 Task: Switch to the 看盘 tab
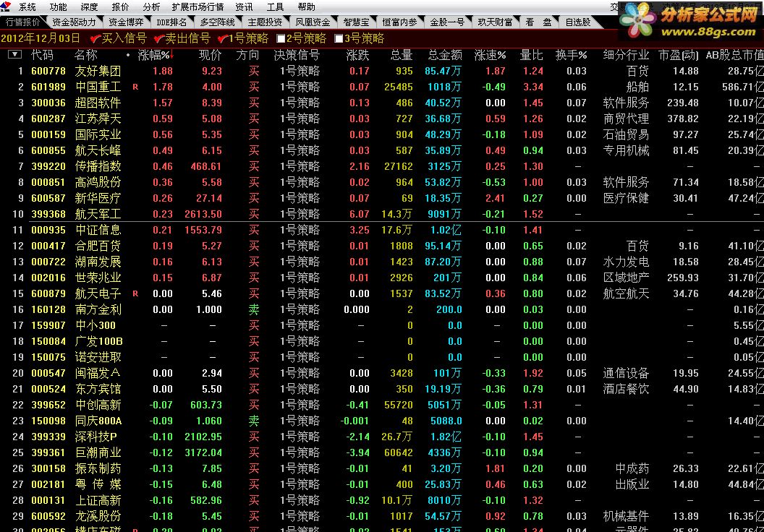click(538, 22)
